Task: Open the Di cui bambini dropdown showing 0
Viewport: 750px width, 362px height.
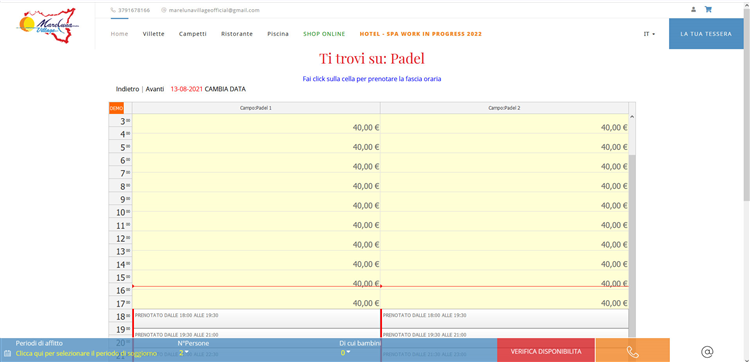Action: pos(345,353)
